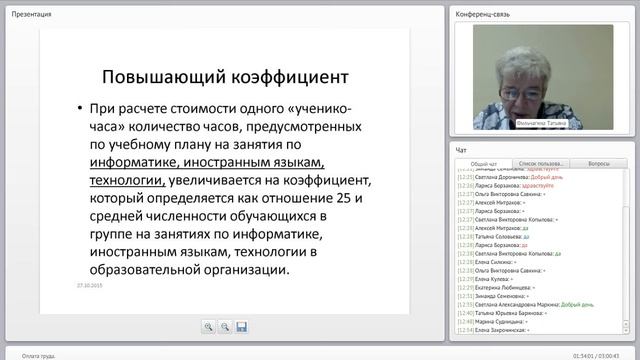The height and width of the screenshot is (360, 640).
Task: Click the slide title Повышающий коэффициент
Action: (225, 77)
